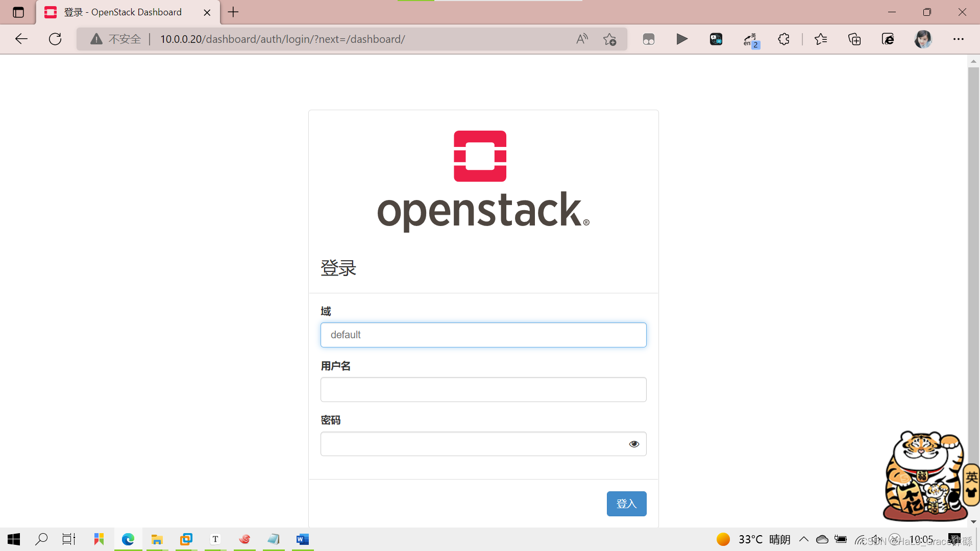Click the OpenStack logo image
This screenshot has width=980, height=551.
coord(483,181)
